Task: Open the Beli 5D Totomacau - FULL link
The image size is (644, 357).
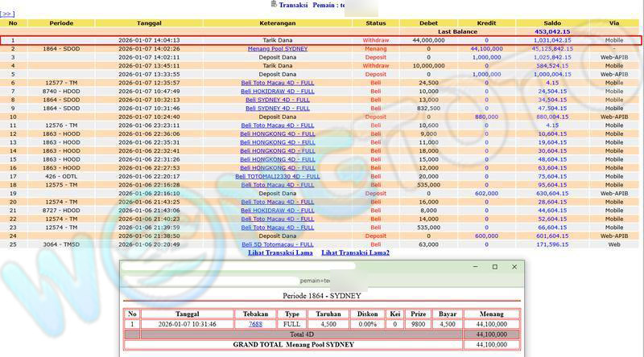Action: (277, 244)
